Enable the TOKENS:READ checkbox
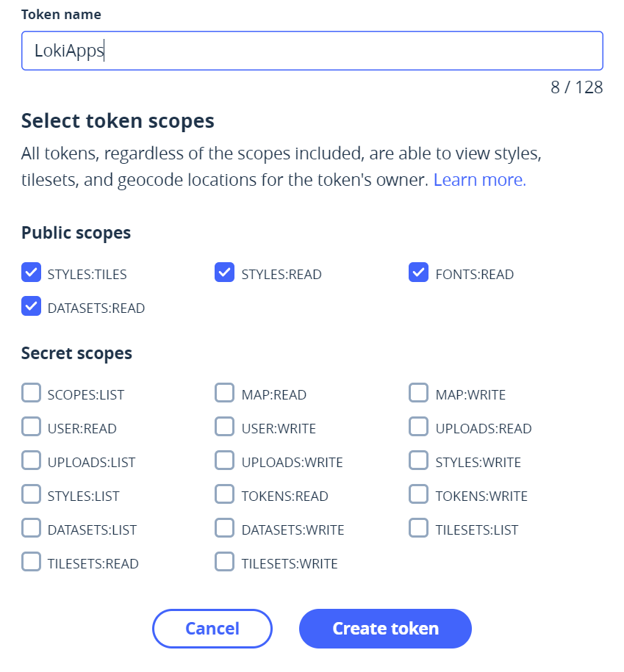The height and width of the screenshot is (672, 624). click(x=225, y=495)
